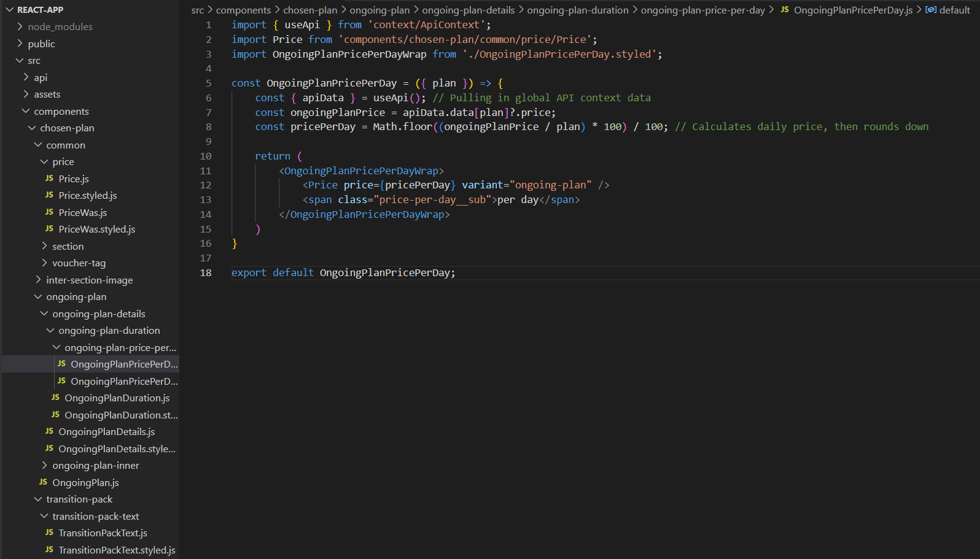Screen dimensions: 980x559
Task: Click src in the breadcrumb path
Action: pos(198,10)
